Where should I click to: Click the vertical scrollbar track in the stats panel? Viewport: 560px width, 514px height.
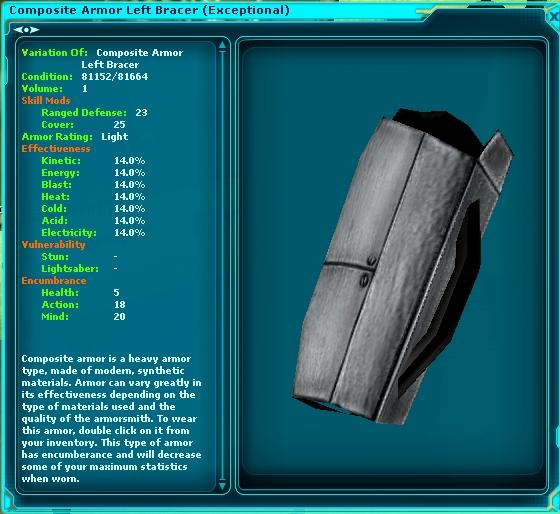click(x=222, y=265)
